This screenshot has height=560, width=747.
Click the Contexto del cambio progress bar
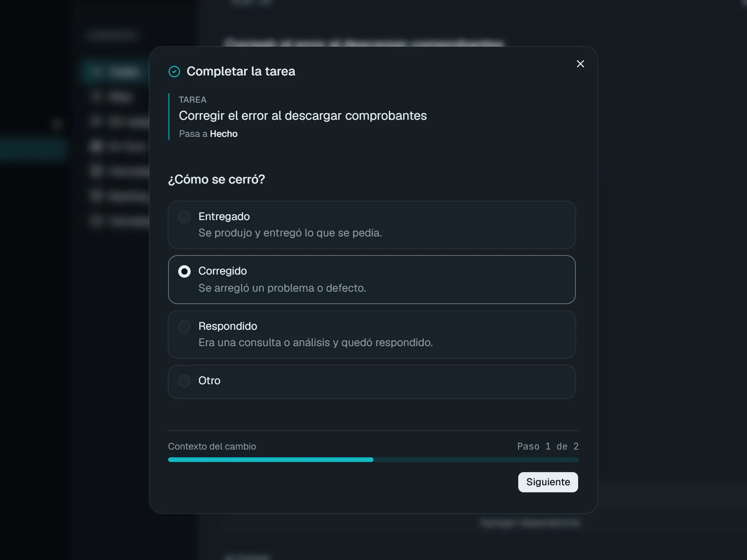pyautogui.click(x=373, y=460)
